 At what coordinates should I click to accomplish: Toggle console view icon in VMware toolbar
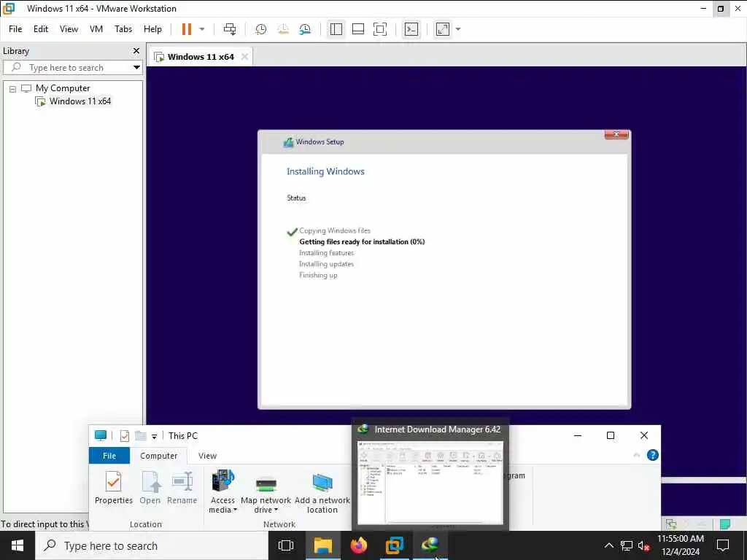pyautogui.click(x=411, y=29)
